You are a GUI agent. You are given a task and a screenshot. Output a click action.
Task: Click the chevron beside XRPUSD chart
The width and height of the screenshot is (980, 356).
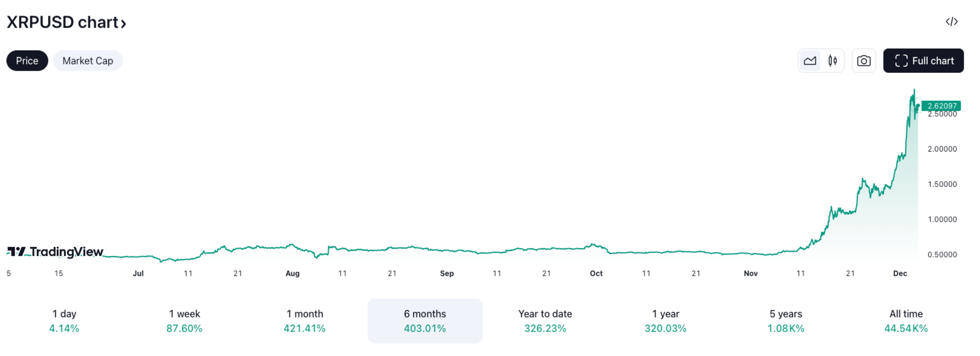tap(123, 24)
